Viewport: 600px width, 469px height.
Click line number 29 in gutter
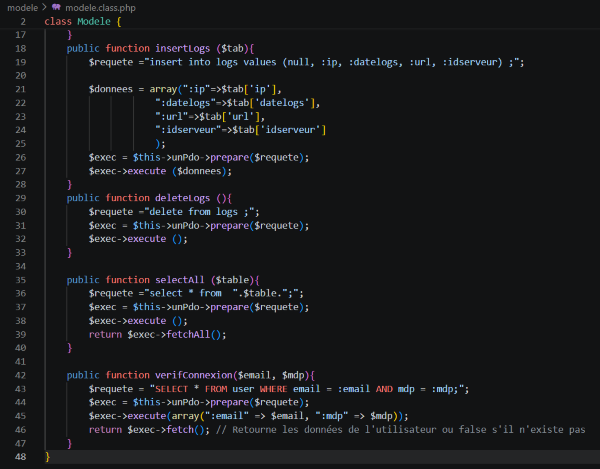pyautogui.click(x=21, y=198)
